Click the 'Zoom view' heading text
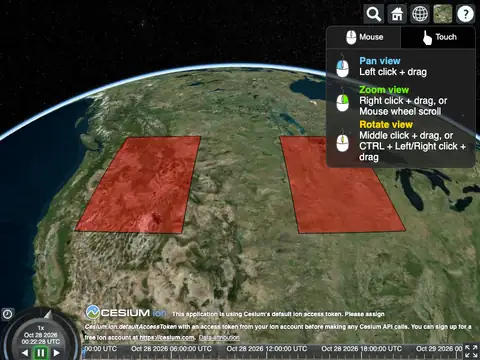Screen dimensions: 480x360 point(384,90)
